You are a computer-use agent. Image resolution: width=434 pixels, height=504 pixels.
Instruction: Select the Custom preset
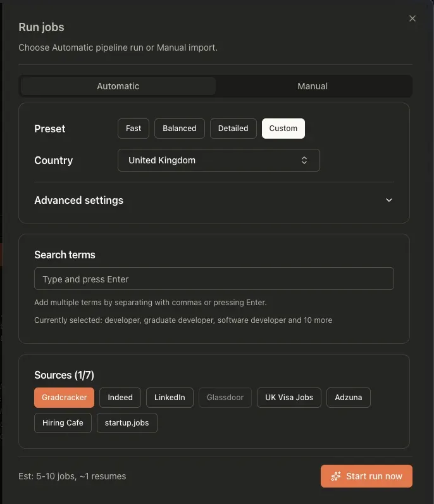(x=283, y=129)
